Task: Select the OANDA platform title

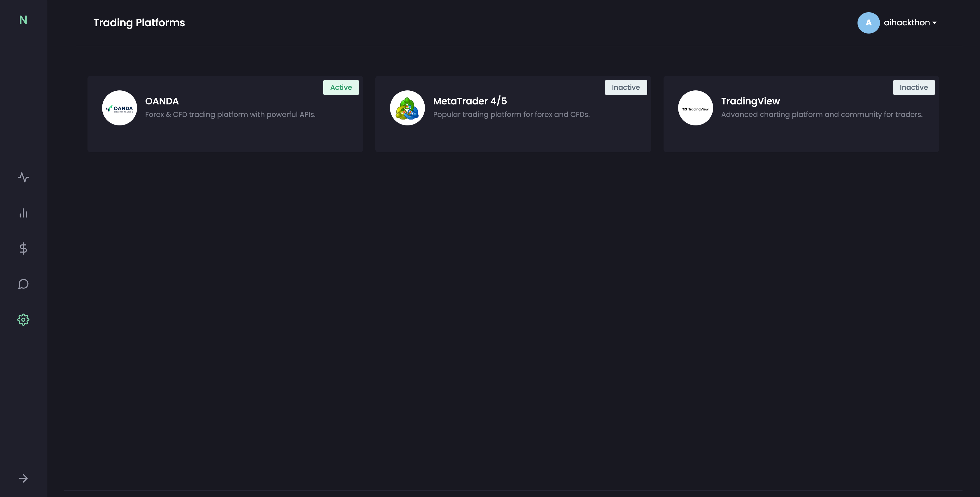Action: point(162,101)
